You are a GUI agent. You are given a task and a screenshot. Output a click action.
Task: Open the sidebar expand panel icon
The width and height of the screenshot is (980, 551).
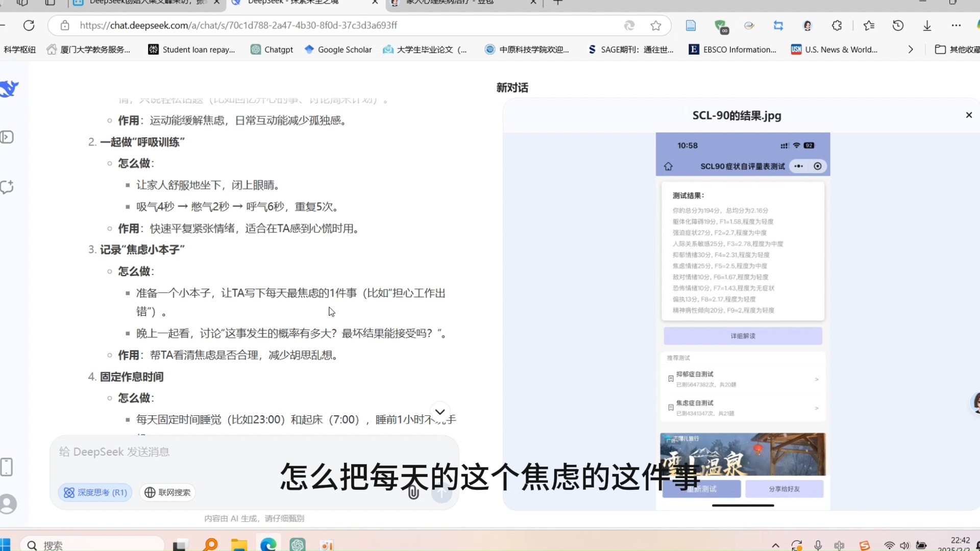tap(7, 137)
